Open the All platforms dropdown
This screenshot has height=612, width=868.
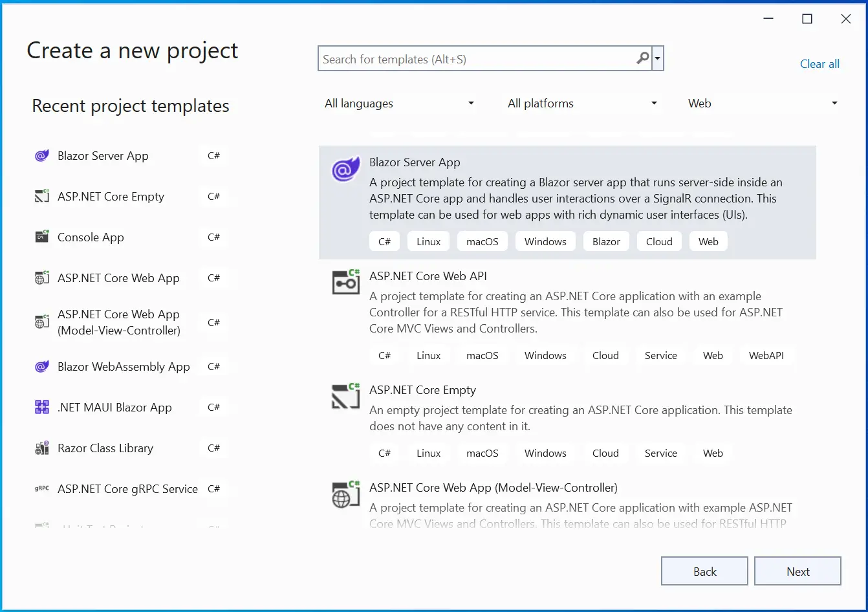(581, 103)
